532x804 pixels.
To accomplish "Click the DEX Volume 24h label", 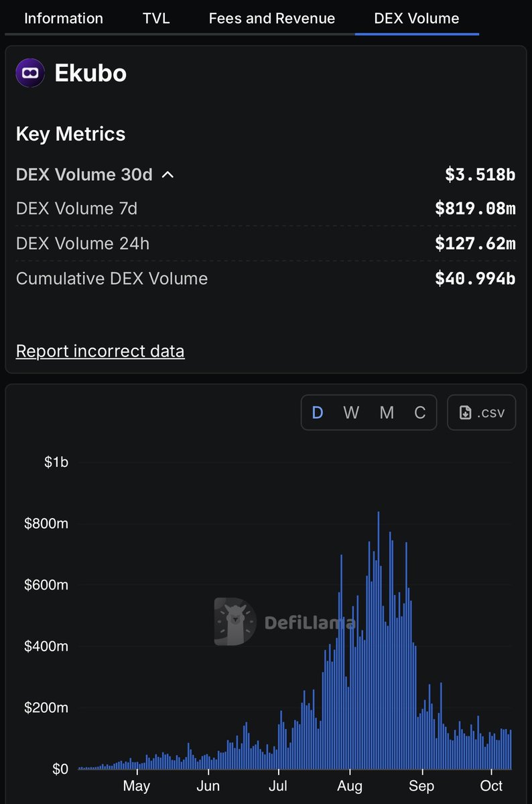I will [x=83, y=243].
